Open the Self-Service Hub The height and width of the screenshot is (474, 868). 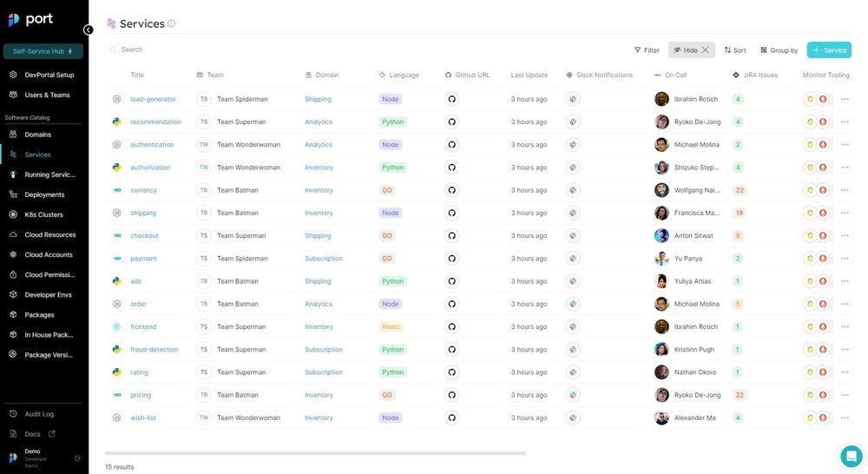[x=43, y=51]
